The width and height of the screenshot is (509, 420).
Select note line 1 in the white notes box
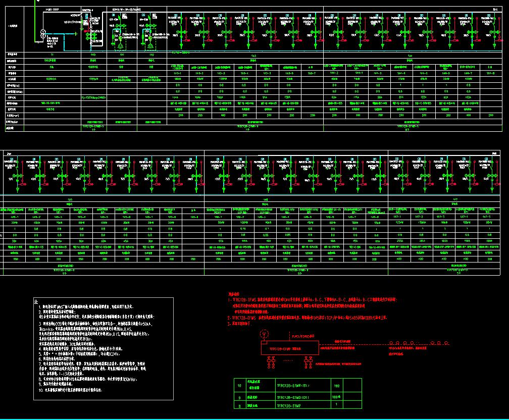pyautogui.click(x=86, y=306)
